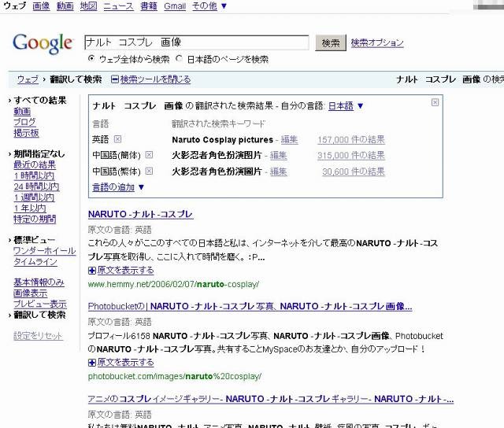Click the Google logo

point(43,43)
